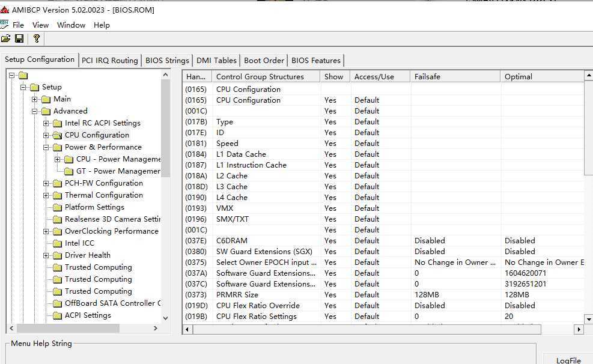Image resolution: width=593 pixels, height=364 pixels.
Task: Collapse the Power & Performance node
Action: pyautogui.click(x=46, y=147)
